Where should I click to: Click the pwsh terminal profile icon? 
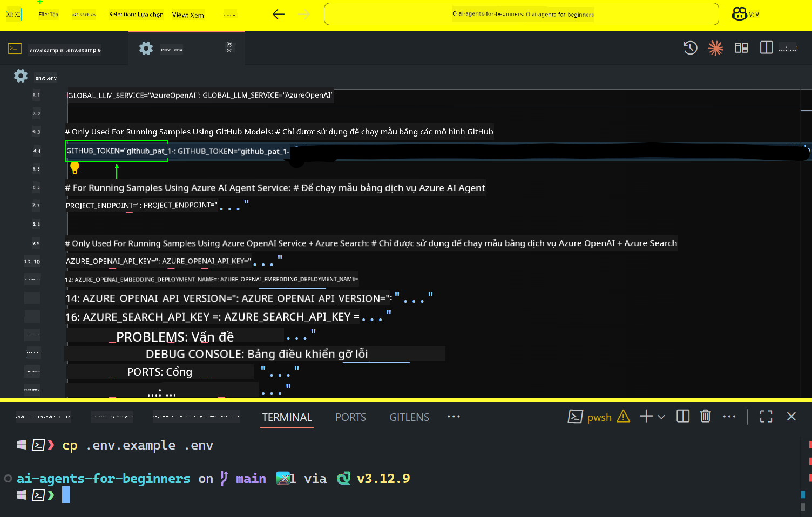coord(576,417)
